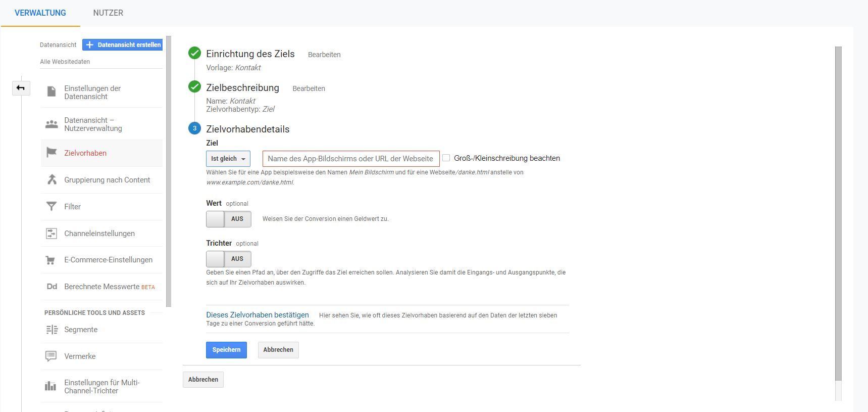This screenshot has height=412, width=868.
Task: Switch to the Verwaltung tab
Action: coord(40,13)
